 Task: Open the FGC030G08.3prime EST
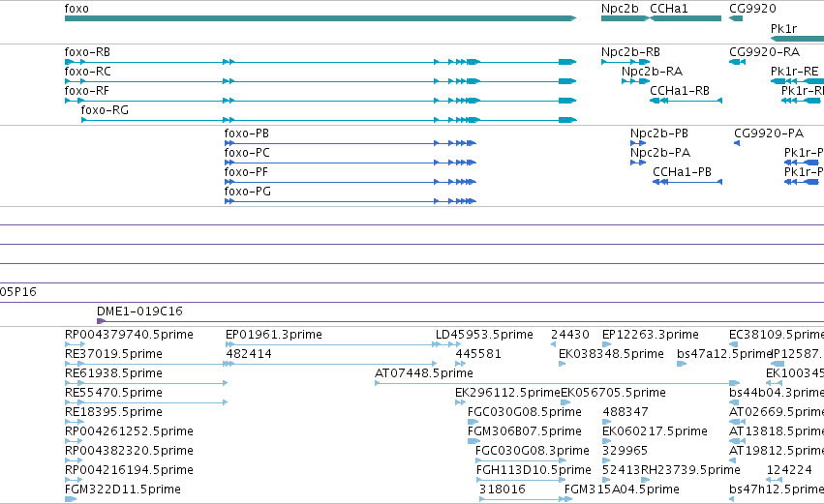coord(533,451)
